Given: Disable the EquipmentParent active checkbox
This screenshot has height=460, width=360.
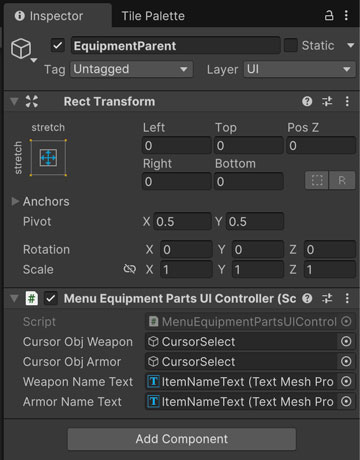Looking at the screenshot, I should [58, 45].
